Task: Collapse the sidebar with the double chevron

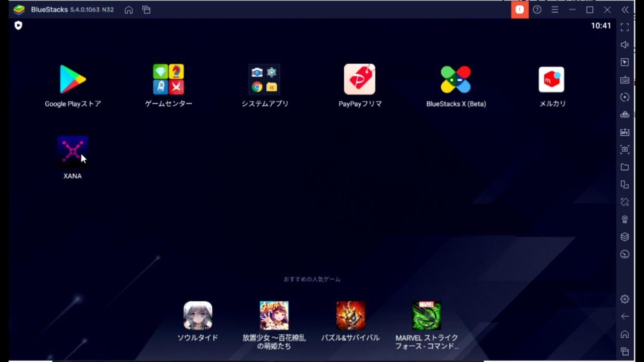Action: pyautogui.click(x=625, y=10)
